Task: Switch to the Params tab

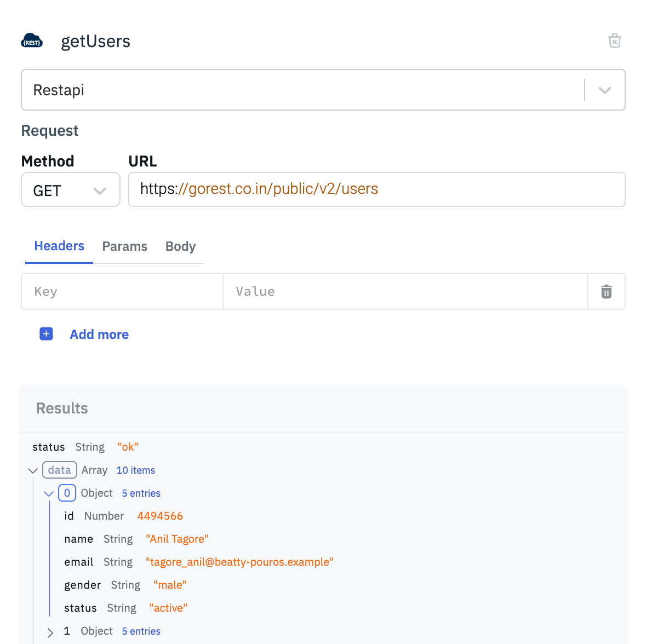Action: 124,246
